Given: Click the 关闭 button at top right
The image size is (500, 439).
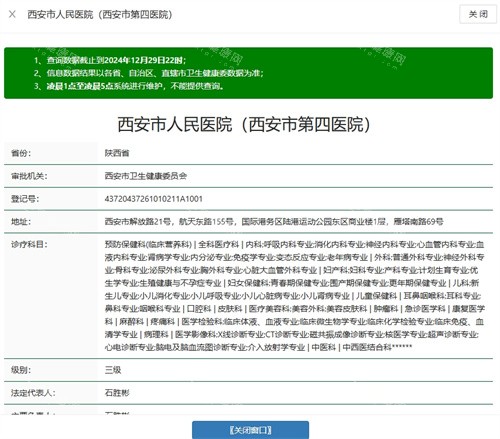Looking at the screenshot, I should 478,14.
